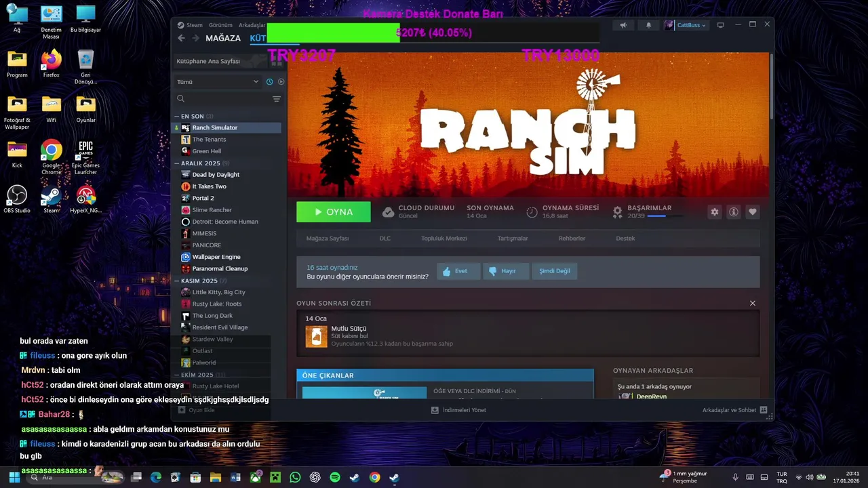Open Ranch Simulator settings gear icon

click(x=715, y=212)
